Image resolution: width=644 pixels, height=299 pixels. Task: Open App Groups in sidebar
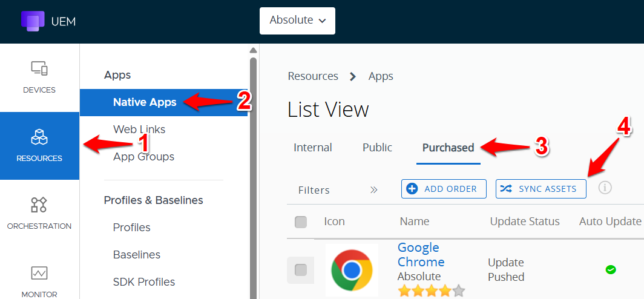pos(144,157)
